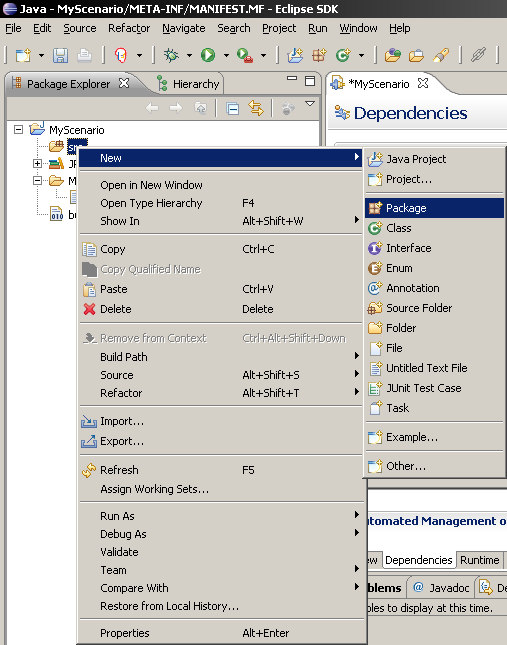Open dropdown next to New Class icon
This screenshot has height=645, width=507.
(x=361, y=55)
